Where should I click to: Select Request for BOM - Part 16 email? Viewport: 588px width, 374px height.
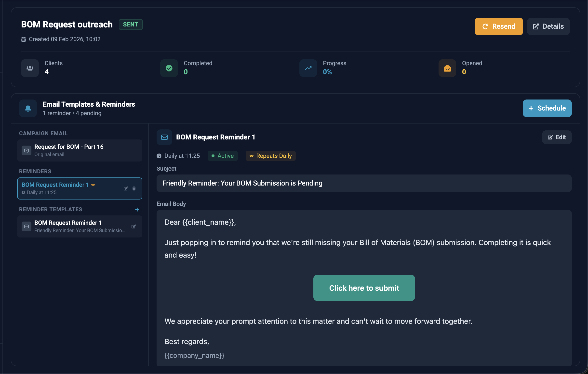click(80, 150)
